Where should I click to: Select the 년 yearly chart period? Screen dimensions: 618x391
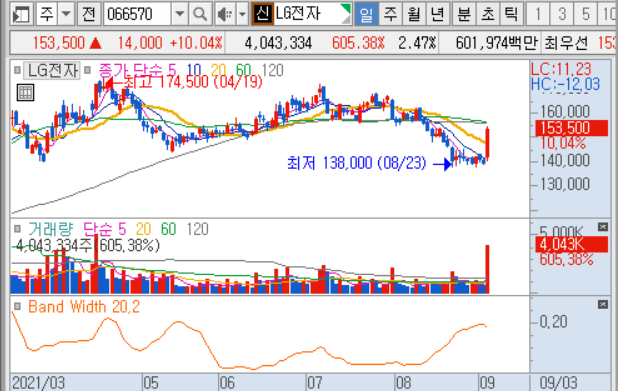click(437, 14)
